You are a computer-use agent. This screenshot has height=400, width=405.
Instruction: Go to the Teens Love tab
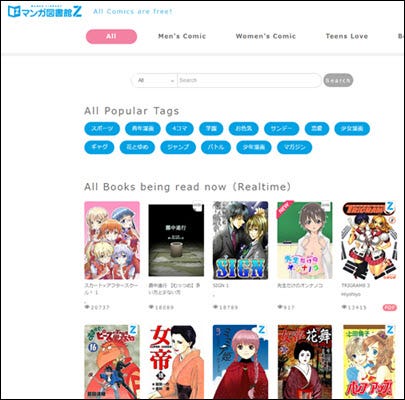(x=347, y=36)
